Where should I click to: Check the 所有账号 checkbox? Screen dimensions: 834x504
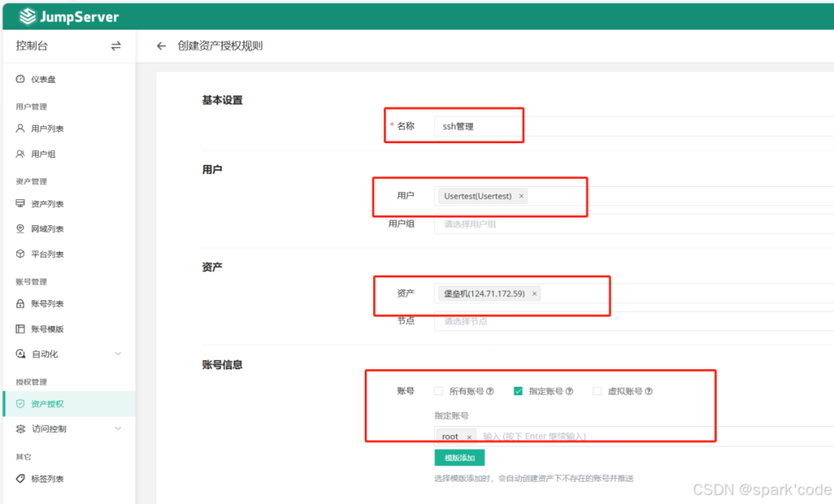(x=438, y=391)
